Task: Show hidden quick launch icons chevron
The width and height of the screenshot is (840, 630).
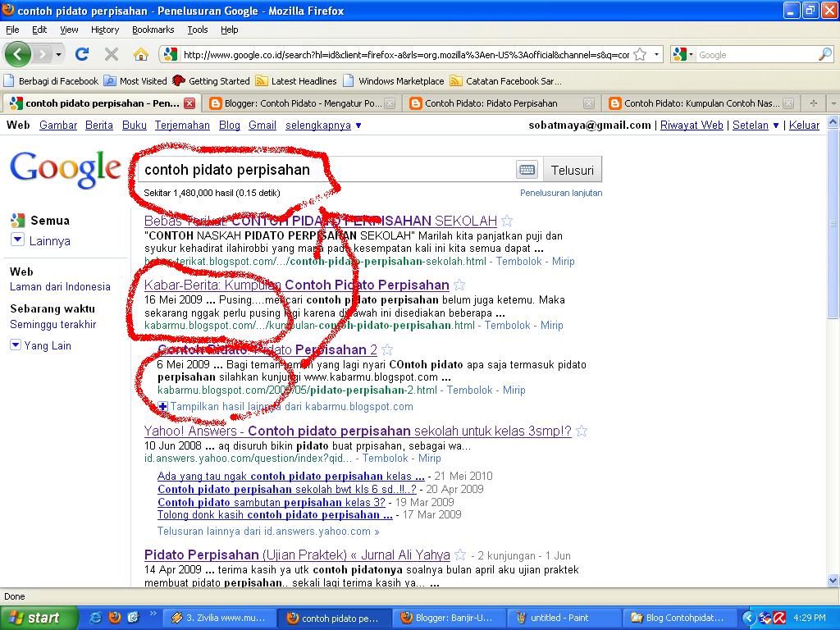Action: point(153,614)
